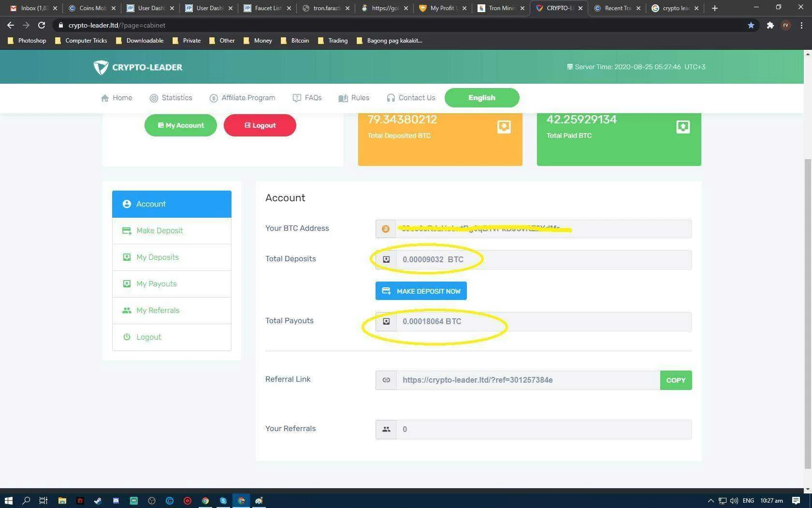This screenshot has width=812, height=508.
Task: Open the Downloadable bookmark folder
Action: pyautogui.click(x=140, y=41)
